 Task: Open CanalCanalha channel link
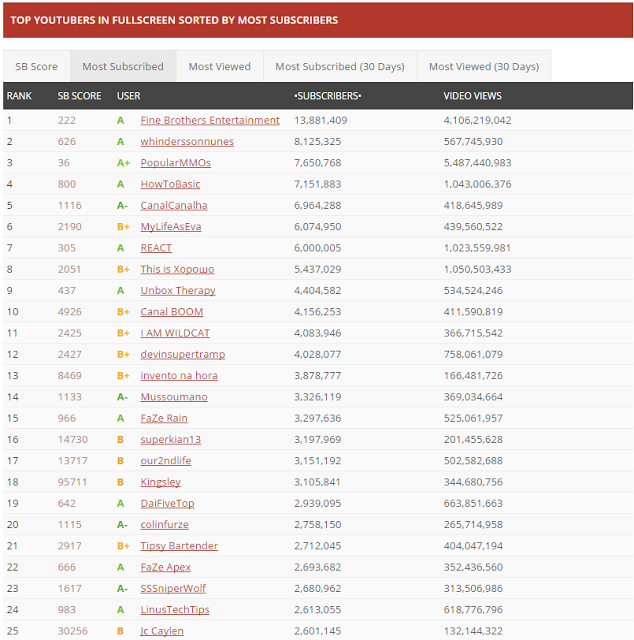click(174, 205)
